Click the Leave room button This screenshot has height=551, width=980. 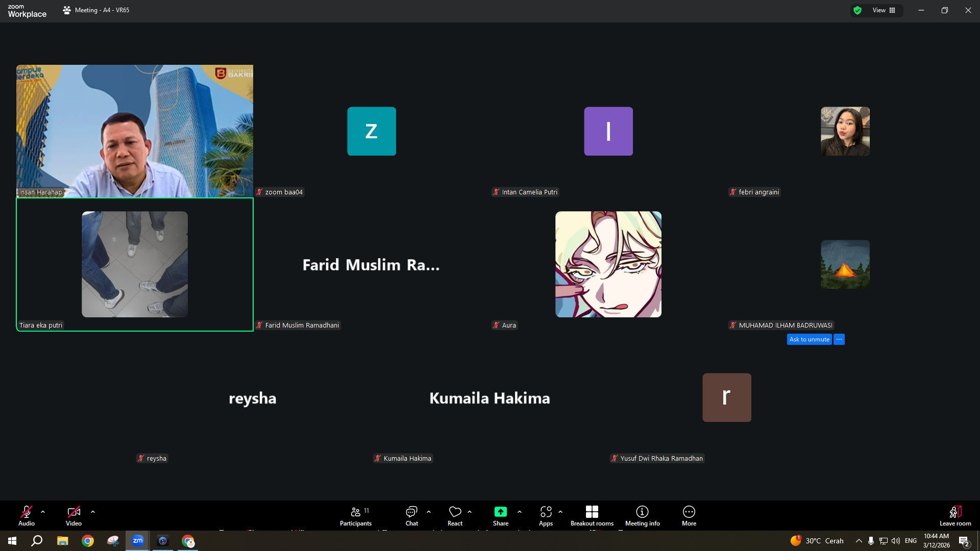tap(955, 515)
